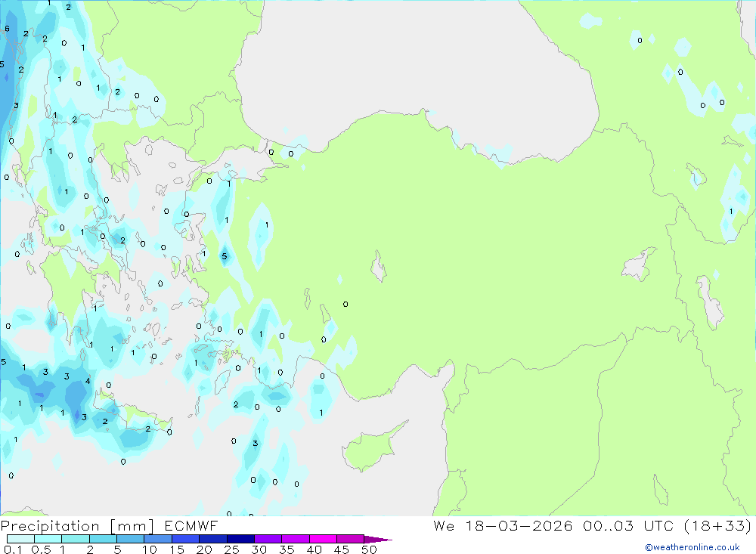Select the over-50 mm arrow tip of legend
This screenshot has width=756, height=554.
tap(377, 540)
